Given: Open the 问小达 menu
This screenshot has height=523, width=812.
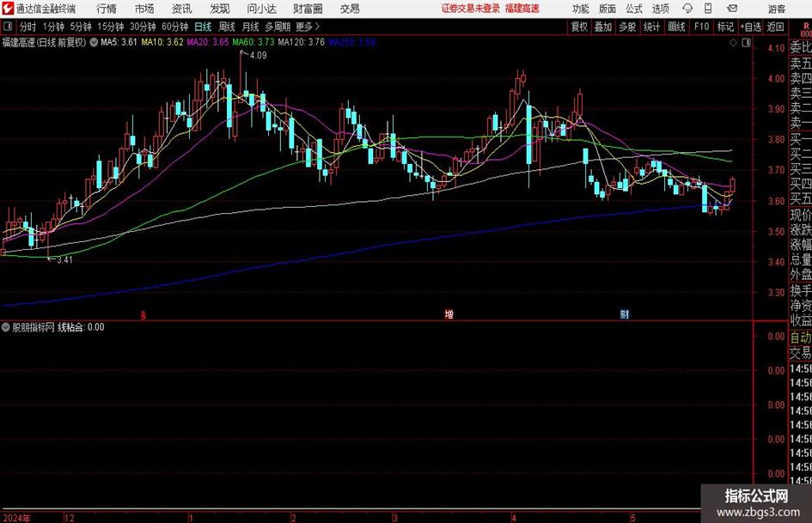Looking at the screenshot, I should (x=261, y=9).
